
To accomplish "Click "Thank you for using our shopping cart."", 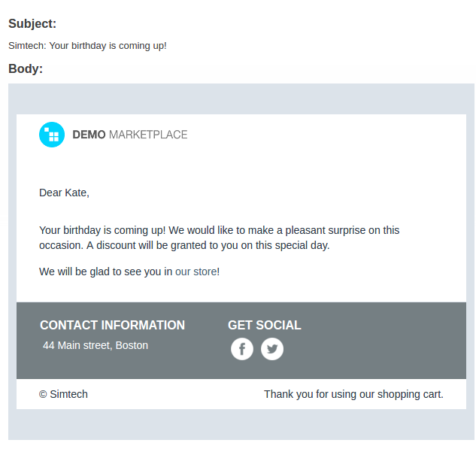I will coord(353,394).
